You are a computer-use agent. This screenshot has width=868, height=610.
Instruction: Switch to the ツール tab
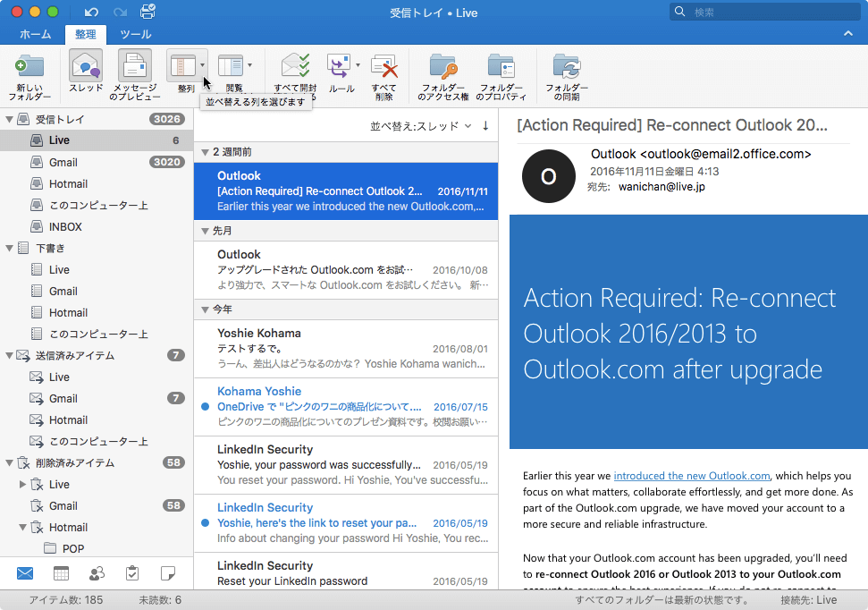(x=136, y=34)
